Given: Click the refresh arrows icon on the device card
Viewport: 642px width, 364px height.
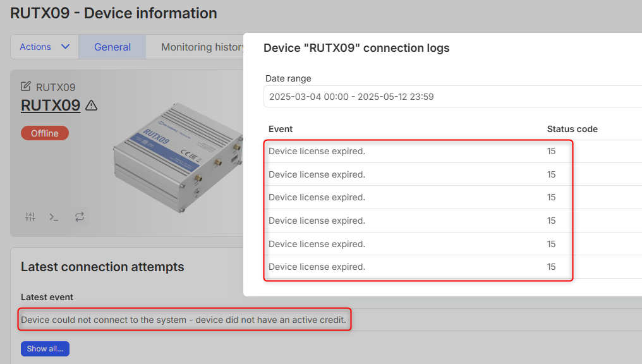Looking at the screenshot, I should [79, 217].
